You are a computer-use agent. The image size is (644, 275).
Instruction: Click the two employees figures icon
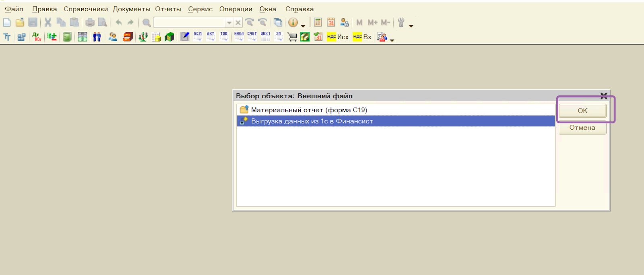(97, 37)
